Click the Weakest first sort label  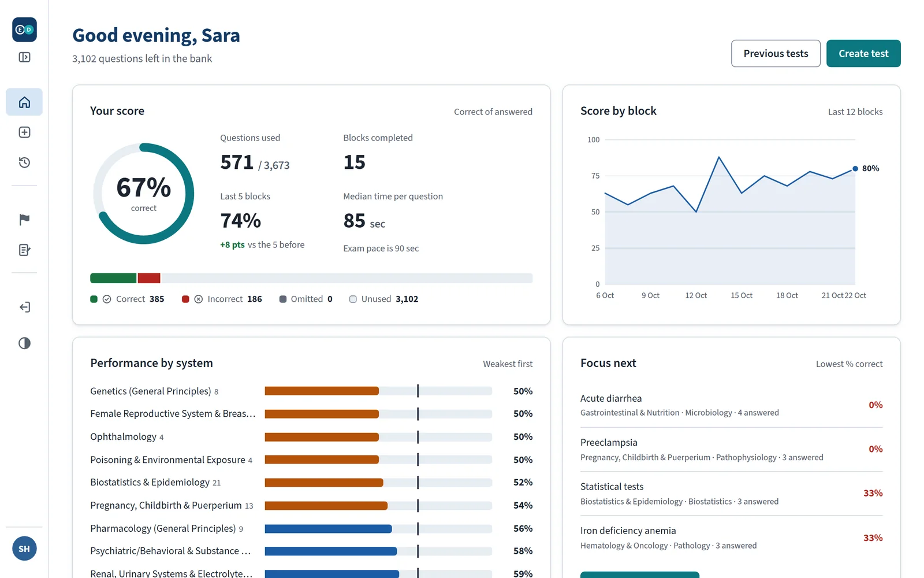point(508,364)
